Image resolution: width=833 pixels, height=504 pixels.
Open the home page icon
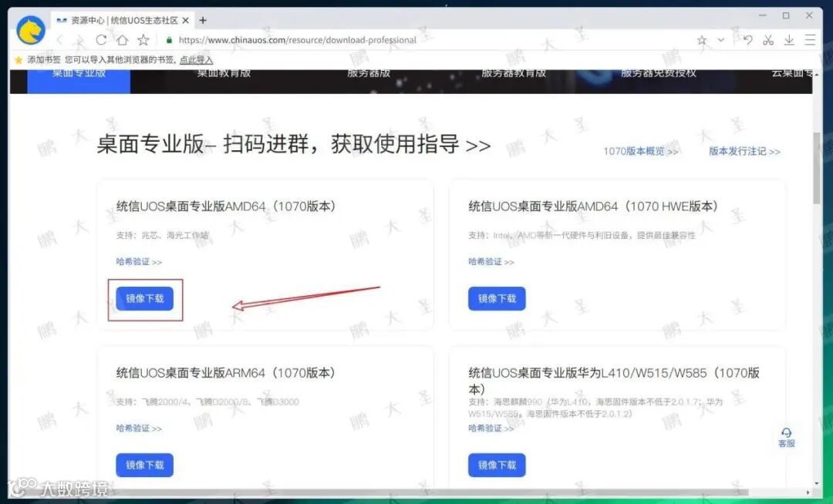click(122, 40)
